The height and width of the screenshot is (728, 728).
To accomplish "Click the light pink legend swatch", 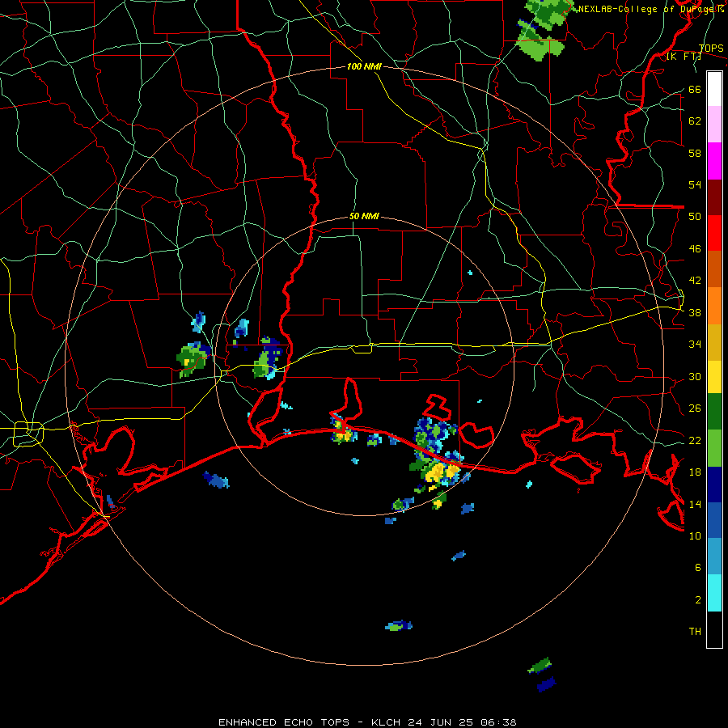I will 714,124.
